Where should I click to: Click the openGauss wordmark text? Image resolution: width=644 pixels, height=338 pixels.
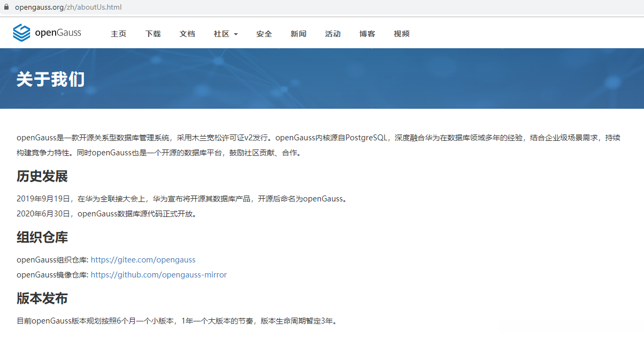click(x=58, y=33)
